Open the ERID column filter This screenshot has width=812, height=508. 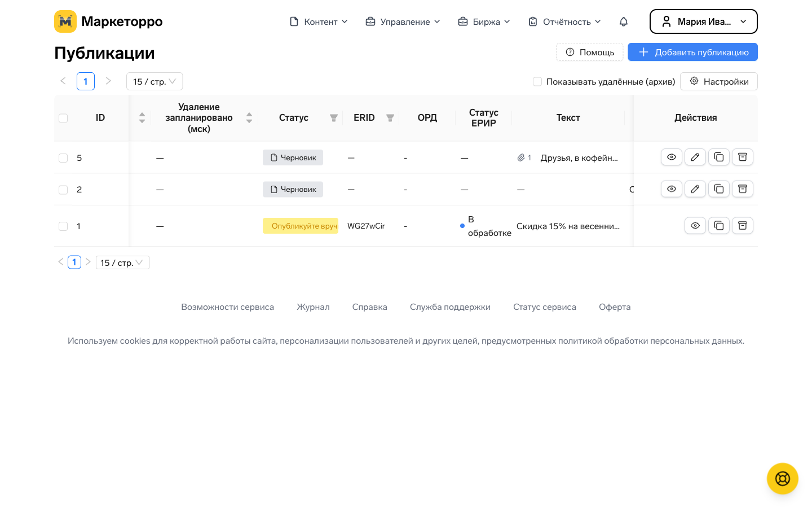pos(390,118)
